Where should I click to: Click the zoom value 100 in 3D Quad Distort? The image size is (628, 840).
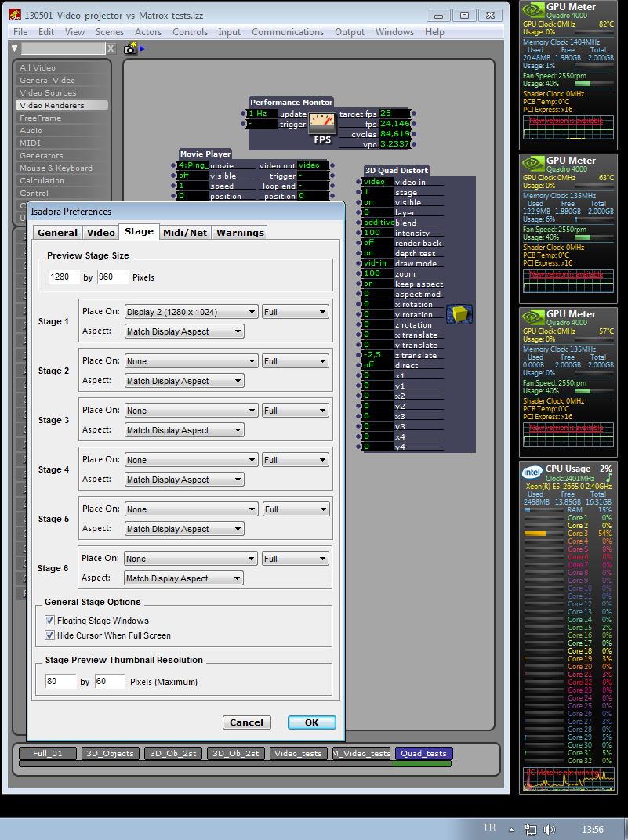coord(379,273)
